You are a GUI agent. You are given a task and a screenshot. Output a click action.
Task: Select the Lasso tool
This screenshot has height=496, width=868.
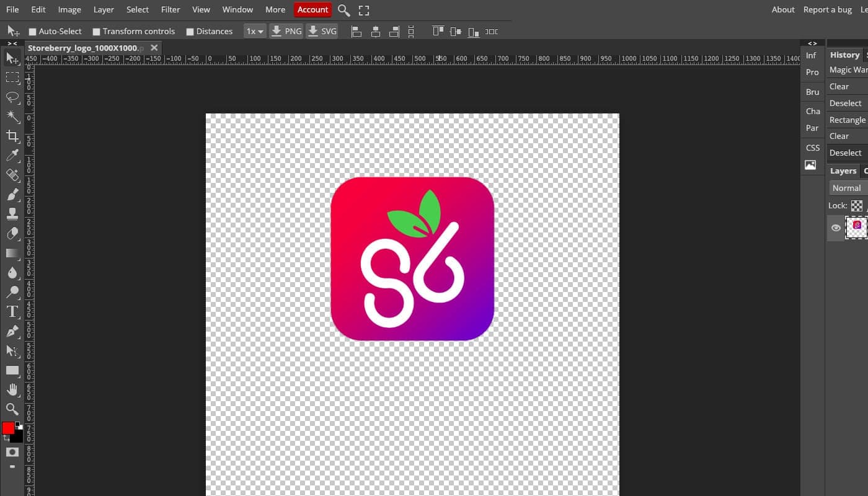[x=12, y=97]
